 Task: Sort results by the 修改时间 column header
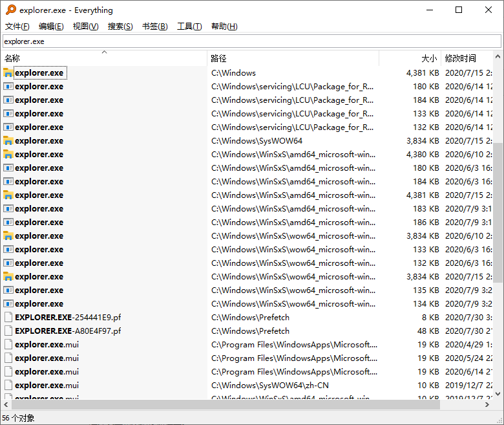[x=467, y=58]
